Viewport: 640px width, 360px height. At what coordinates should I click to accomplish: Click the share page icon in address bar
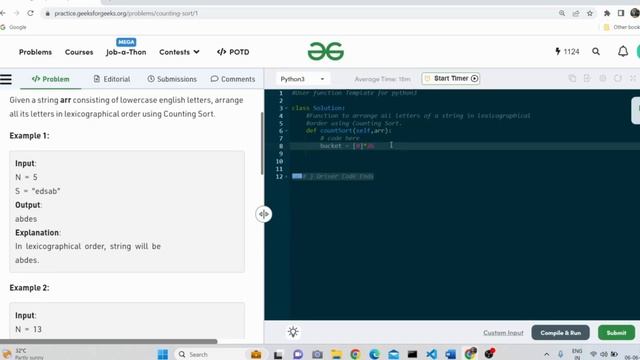tap(576, 13)
